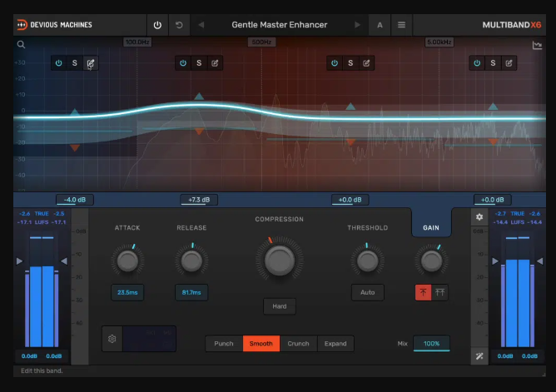This screenshot has height=392, width=556.
Task: Open the Gentle Master Enhancer preset name
Action: (280, 25)
